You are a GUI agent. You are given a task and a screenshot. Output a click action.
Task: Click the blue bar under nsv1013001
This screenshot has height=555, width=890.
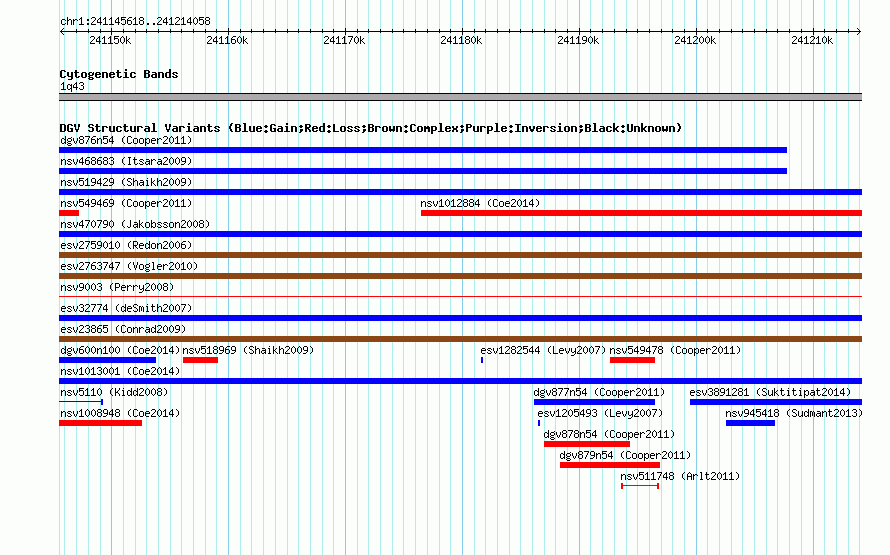[460, 381]
